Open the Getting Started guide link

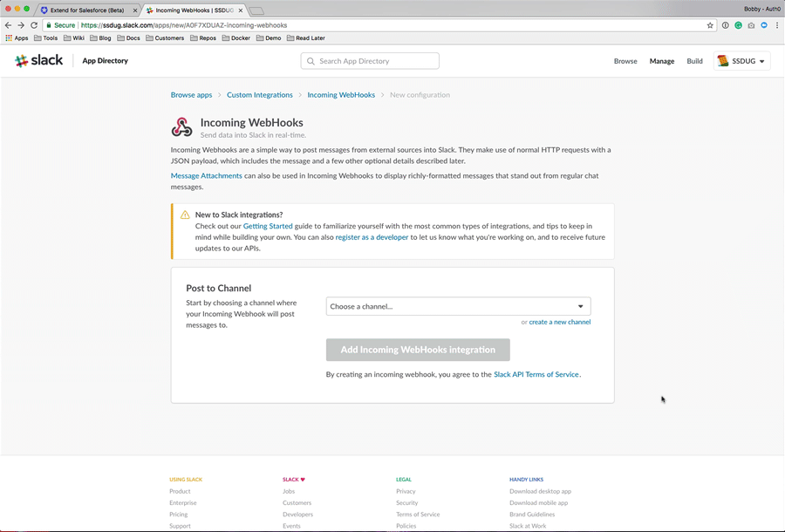coord(268,226)
